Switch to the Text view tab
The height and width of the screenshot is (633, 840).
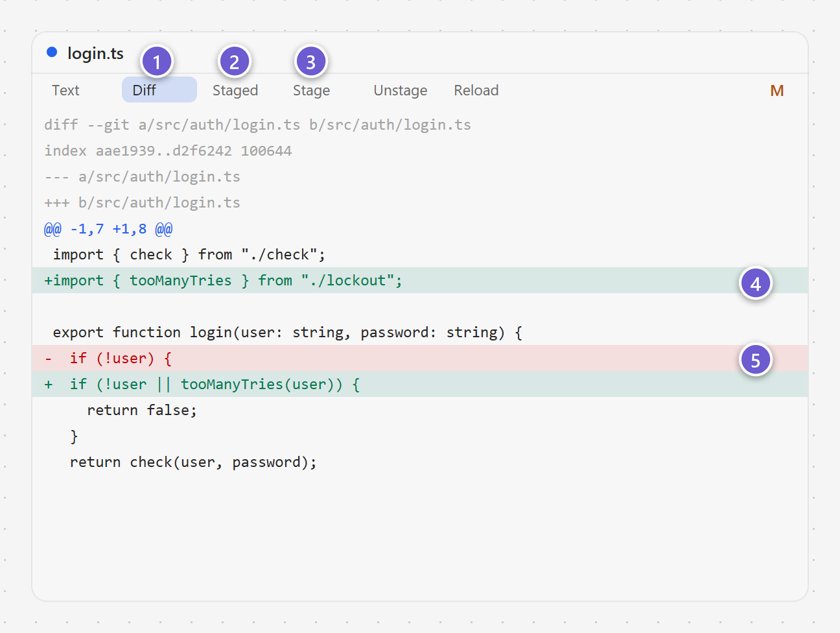click(65, 90)
